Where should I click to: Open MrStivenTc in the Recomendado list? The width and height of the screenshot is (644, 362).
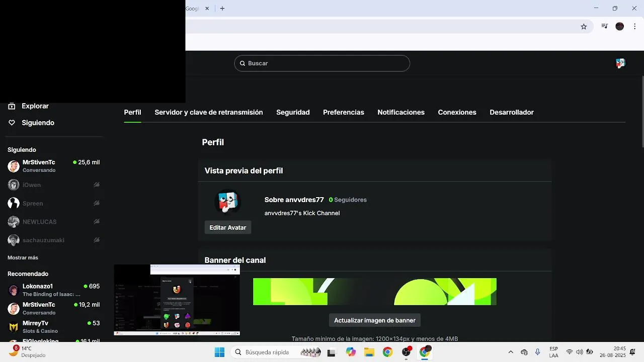coord(54,309)
